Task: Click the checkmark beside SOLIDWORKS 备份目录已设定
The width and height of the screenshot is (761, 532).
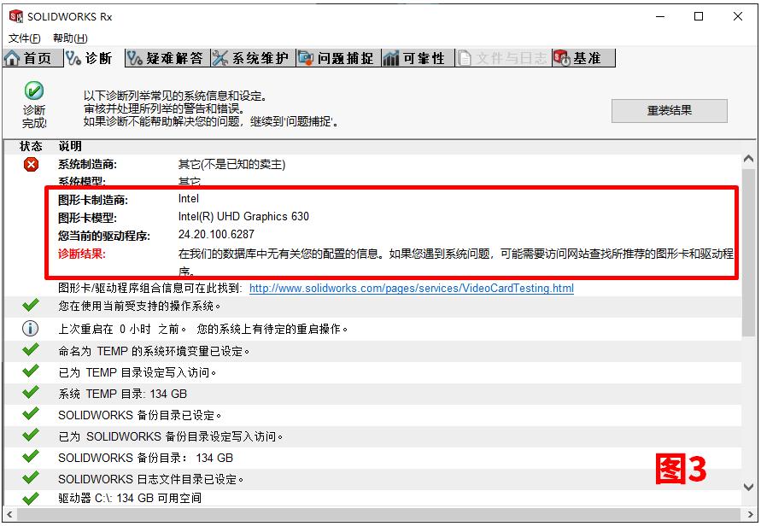Action: click(x=31, y=414)
